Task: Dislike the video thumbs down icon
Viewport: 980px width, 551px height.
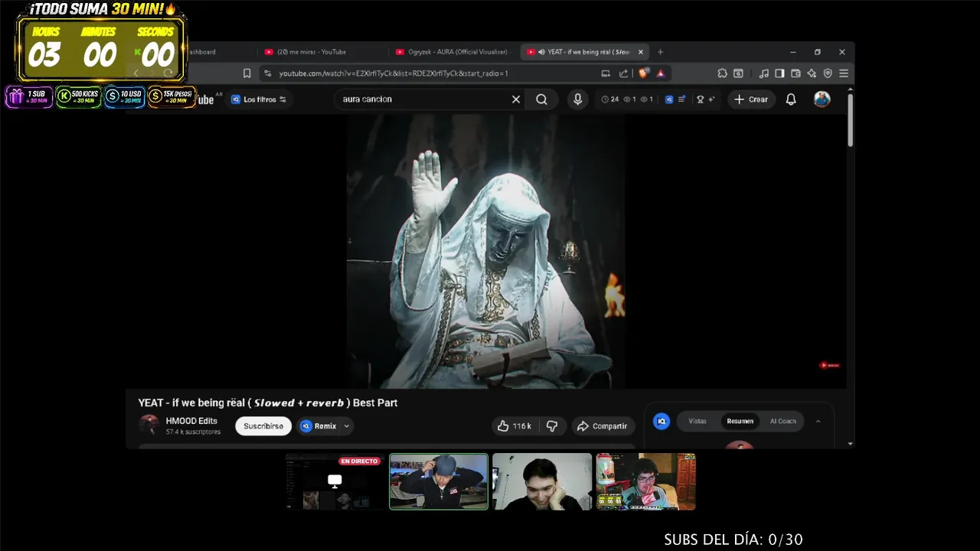Action: point(551,426)
